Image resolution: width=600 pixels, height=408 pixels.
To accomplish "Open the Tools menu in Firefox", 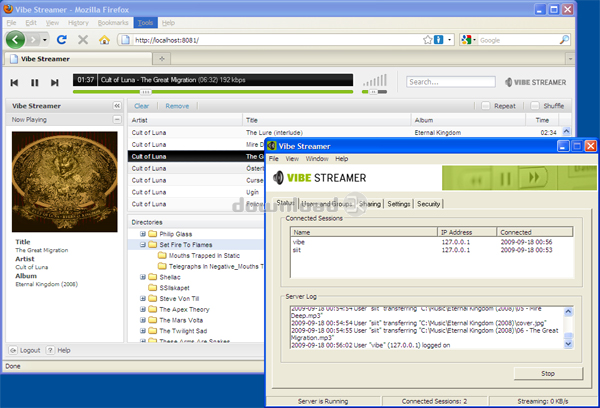I will point(145,23).
